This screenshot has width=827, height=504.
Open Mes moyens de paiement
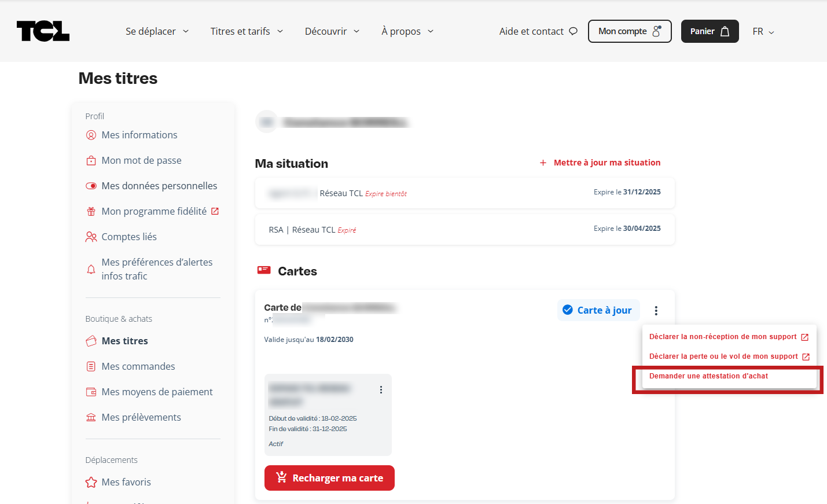tap(157, 392)
